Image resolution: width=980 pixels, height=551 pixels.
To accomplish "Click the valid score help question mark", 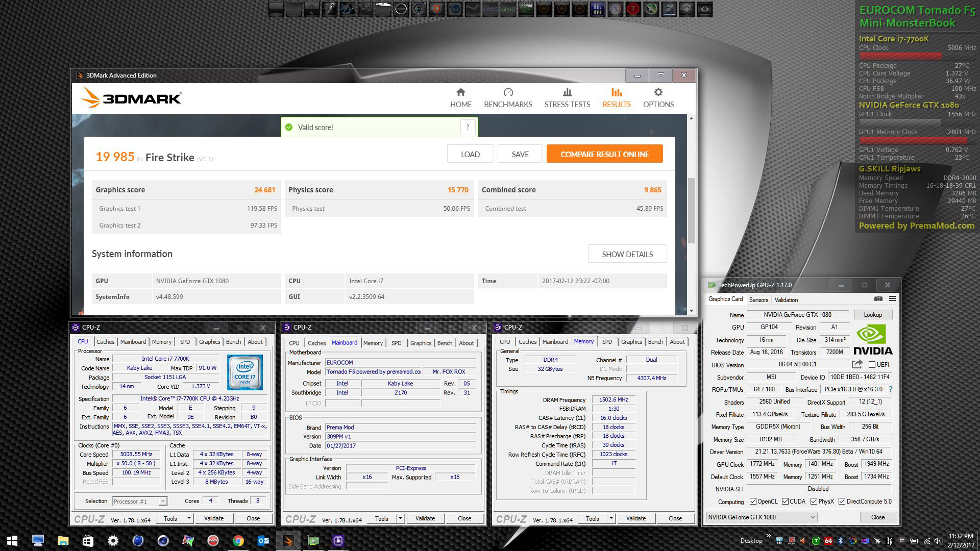I will pyautogui.click(x=468, y=127).
